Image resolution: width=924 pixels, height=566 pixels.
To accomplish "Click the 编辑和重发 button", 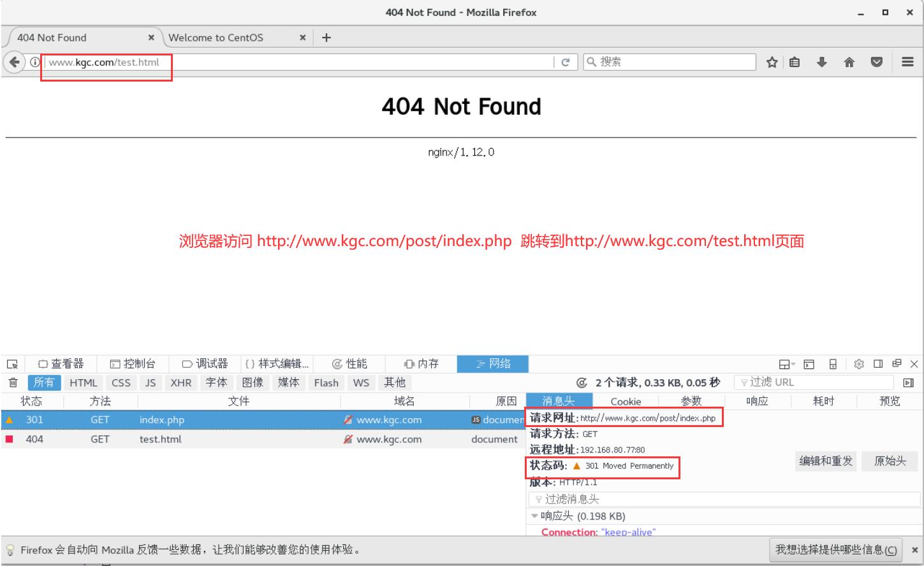I will (x=826, y=461).
